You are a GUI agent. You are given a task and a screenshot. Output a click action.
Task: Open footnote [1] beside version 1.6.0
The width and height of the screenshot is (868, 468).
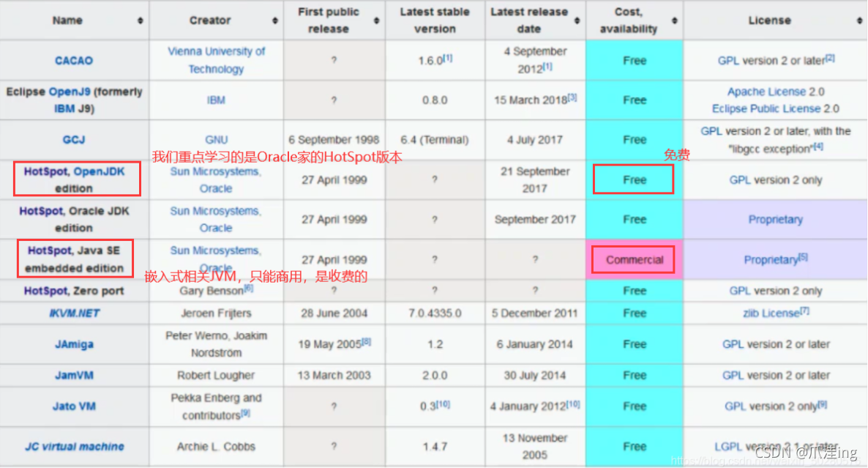click(x=447, y=58)
